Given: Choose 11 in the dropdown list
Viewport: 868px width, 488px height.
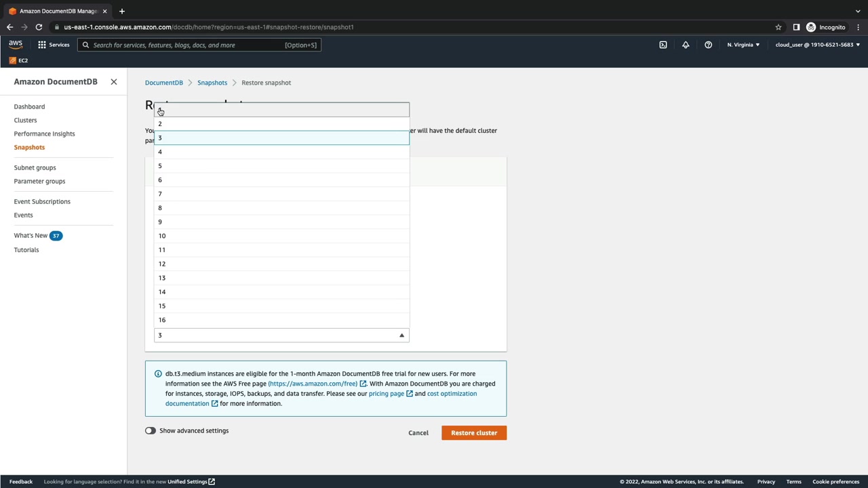Looking at the screenshot, I should click(281, 250).
